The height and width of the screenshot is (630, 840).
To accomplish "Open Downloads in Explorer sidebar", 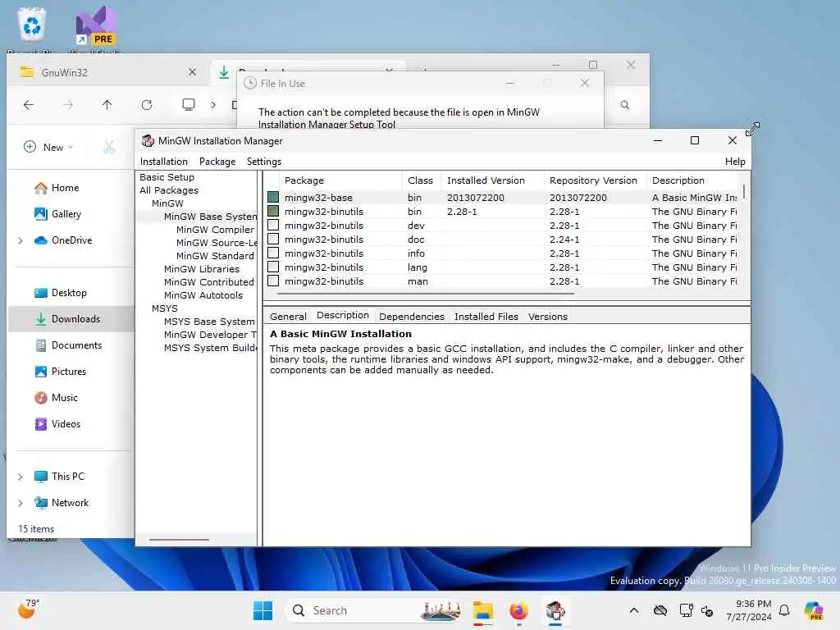I will point(67,319).
